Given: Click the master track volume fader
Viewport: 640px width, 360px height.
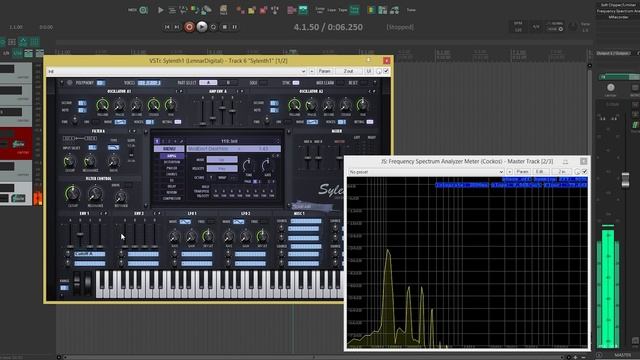Looking at the screenshot, I should pyautogui.click(x=625, y=180).
